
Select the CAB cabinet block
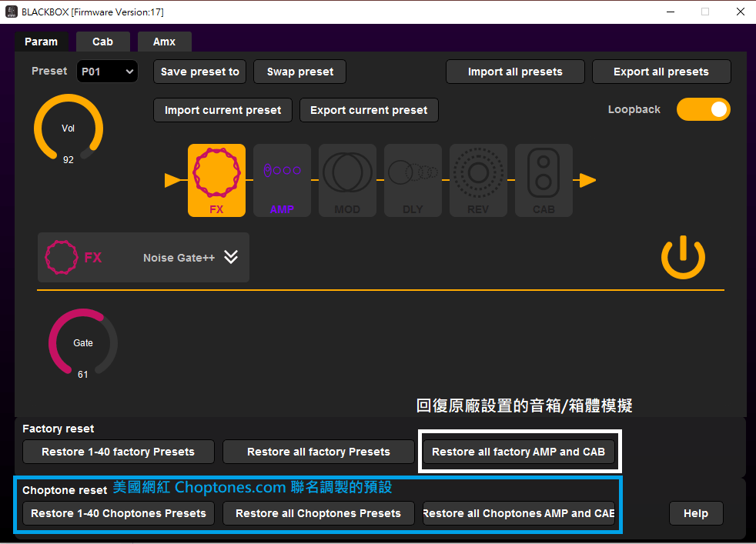[544, 180]
